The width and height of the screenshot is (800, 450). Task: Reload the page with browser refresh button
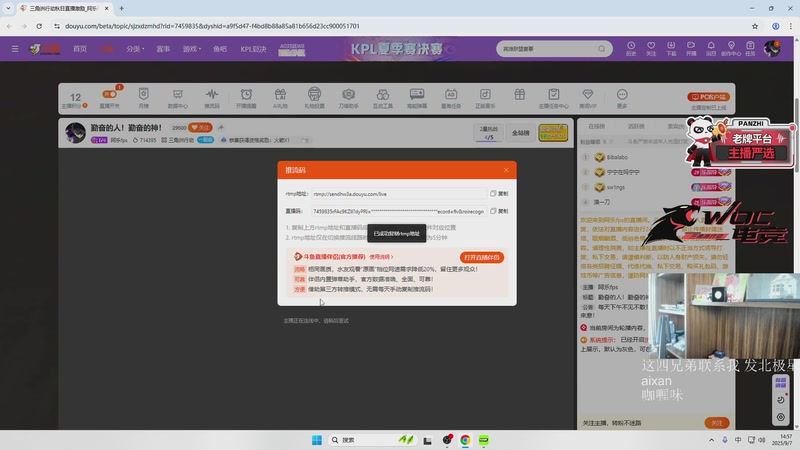click(x=39, y=26)
